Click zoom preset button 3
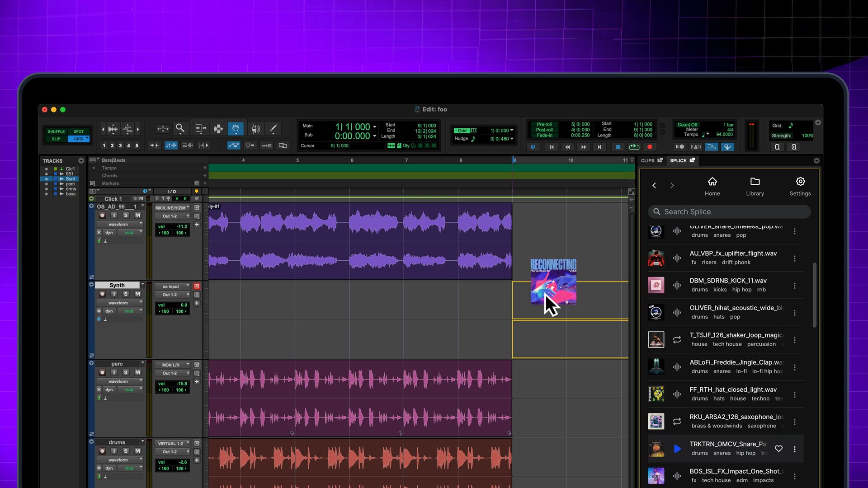The width and height of the screenshot is (868, 488). tap(120, 145)
